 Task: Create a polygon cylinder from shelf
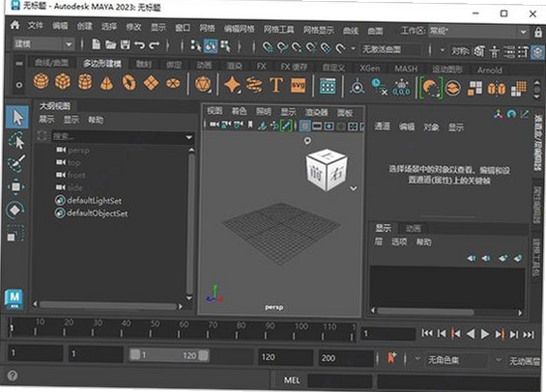click(x=85, y=82)
